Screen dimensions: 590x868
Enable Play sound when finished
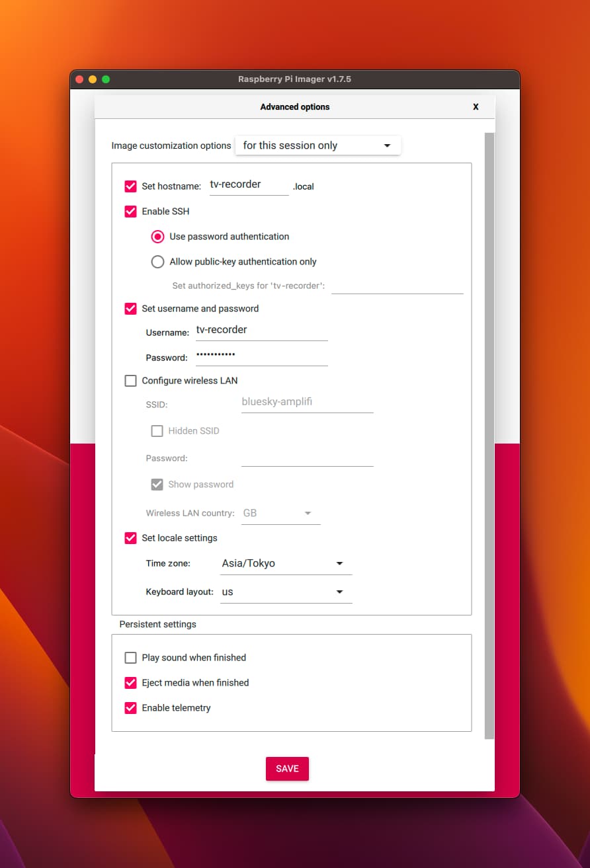click(131, 658)
